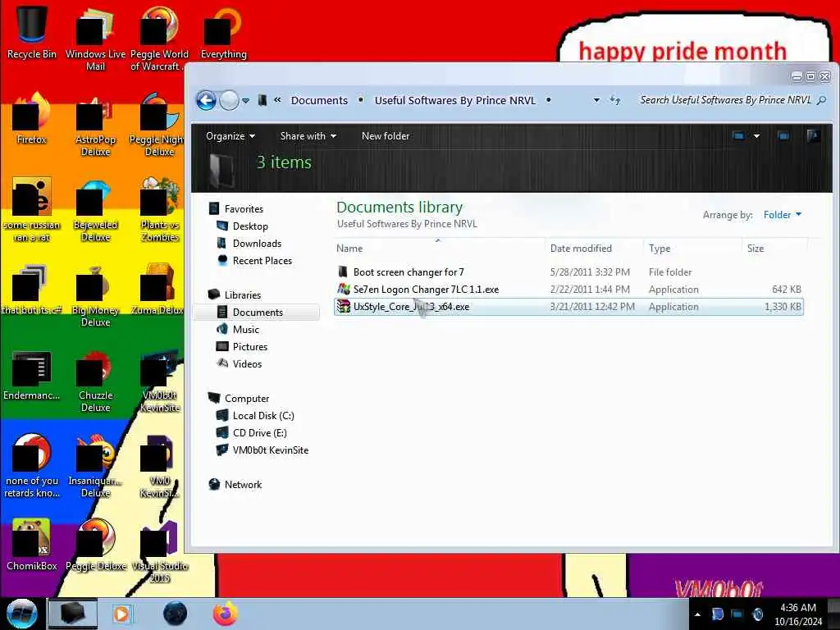Open Recycle Bin desktop icon

tap(32, 32)
